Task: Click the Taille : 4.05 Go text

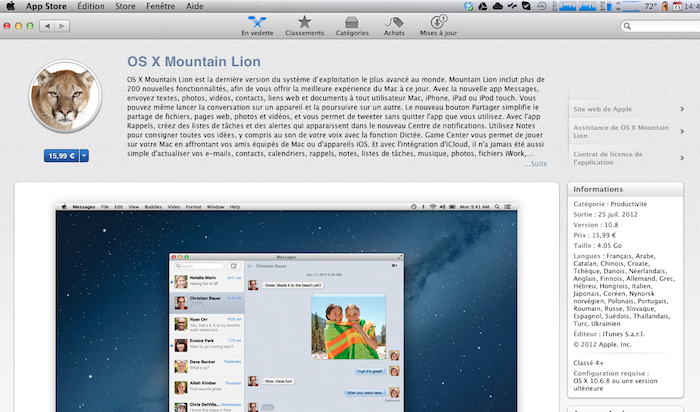Action: click(x=597, y=246)
